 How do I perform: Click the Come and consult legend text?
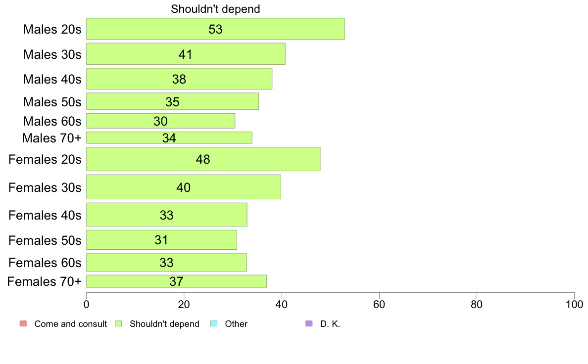tap(70, 324)
